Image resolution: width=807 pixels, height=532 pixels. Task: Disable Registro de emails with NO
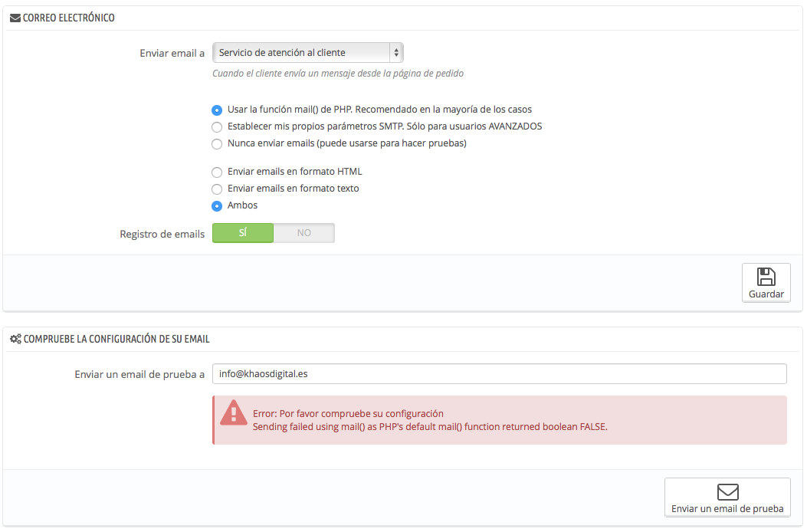point(304,233)
